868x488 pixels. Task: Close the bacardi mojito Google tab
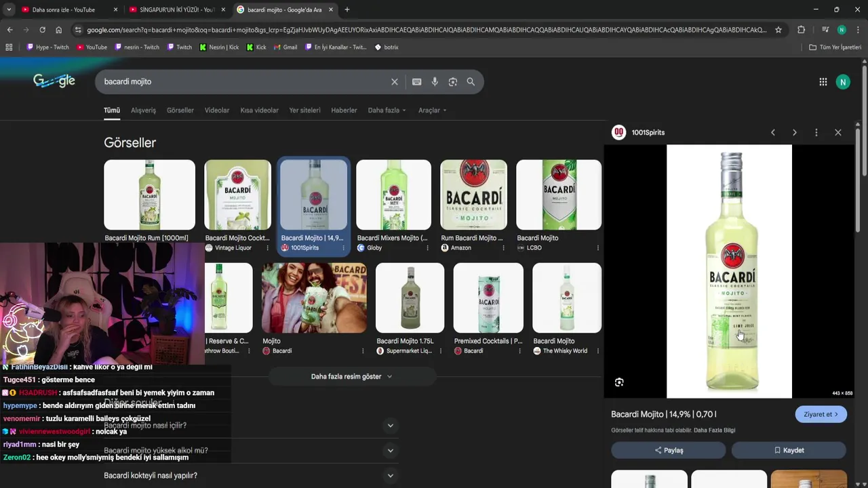pos(332,9)
